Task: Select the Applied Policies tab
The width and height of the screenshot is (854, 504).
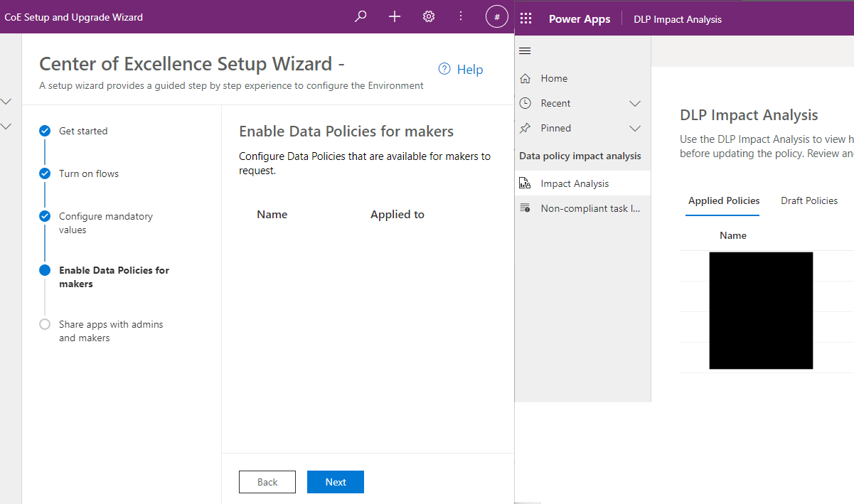Action: (x=722, y=200)
